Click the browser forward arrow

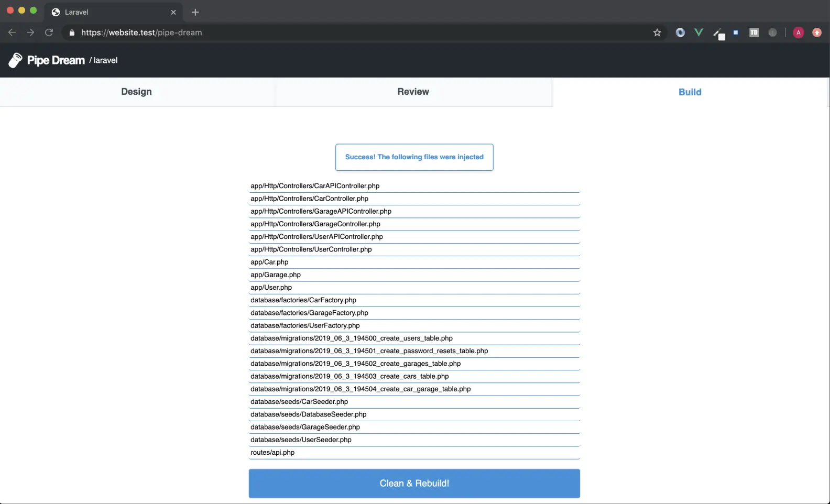pyautogui.click(x=30, y=32)
